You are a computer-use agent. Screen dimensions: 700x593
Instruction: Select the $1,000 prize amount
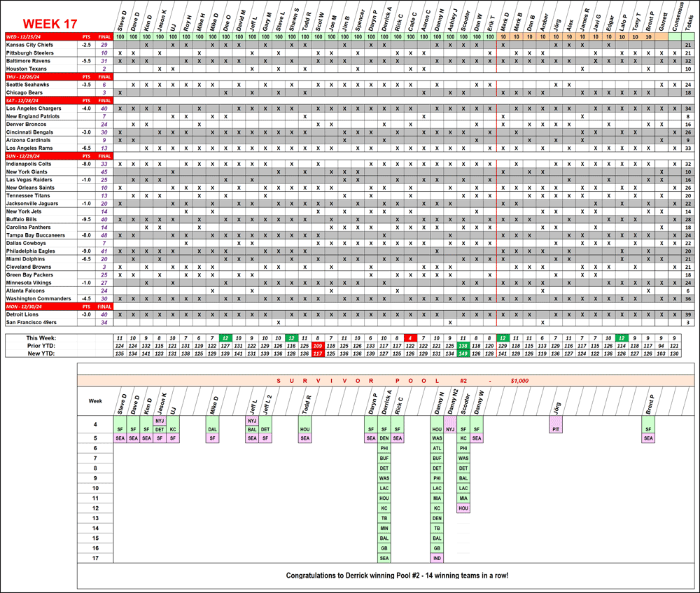click(x=519, y=381)
